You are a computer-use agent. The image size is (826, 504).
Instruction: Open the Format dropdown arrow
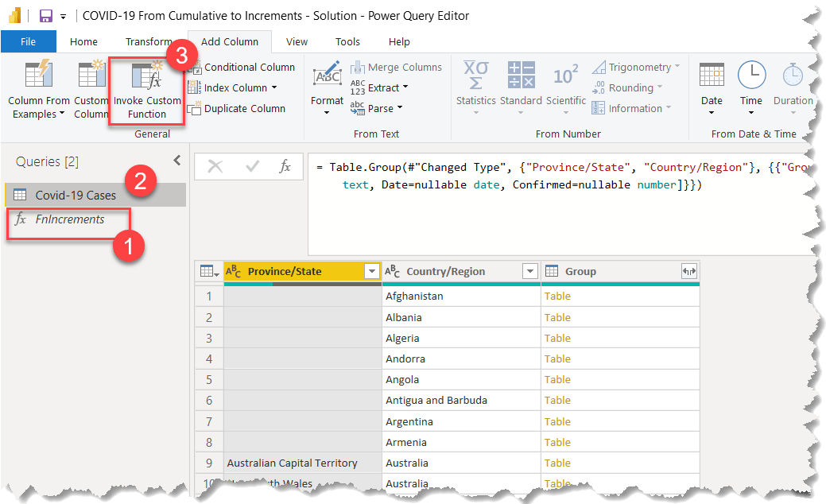(x=327, y=113)
